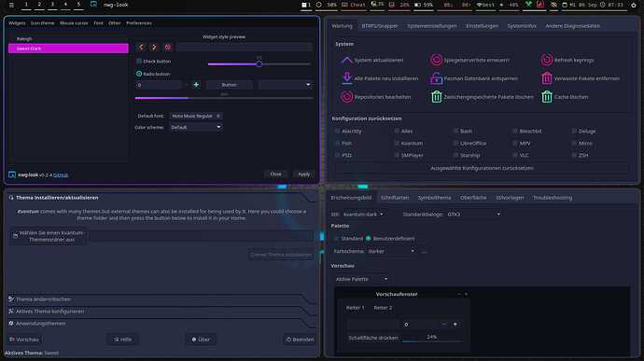Viewport: 644px width, 361px height.
Task: Click the System aktualisieren arrow icon
Action: pos(346,60)
